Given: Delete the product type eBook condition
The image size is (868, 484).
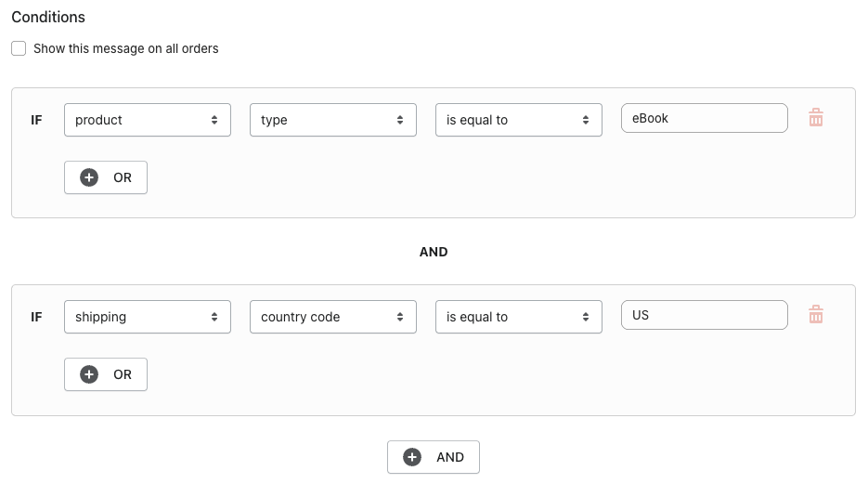Looking at the screenshot, I should pyautogui.click(x=816, y=118).
